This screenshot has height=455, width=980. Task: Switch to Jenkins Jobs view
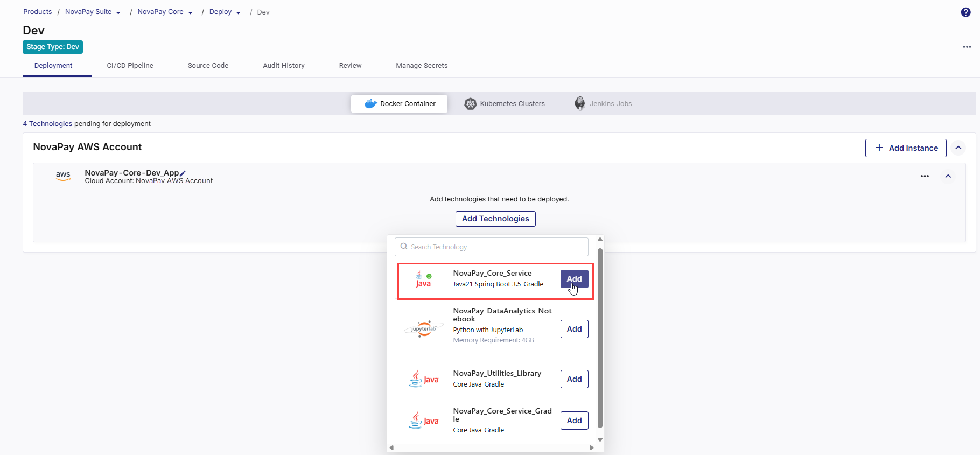pyautogui.click(x=603, y=104)
